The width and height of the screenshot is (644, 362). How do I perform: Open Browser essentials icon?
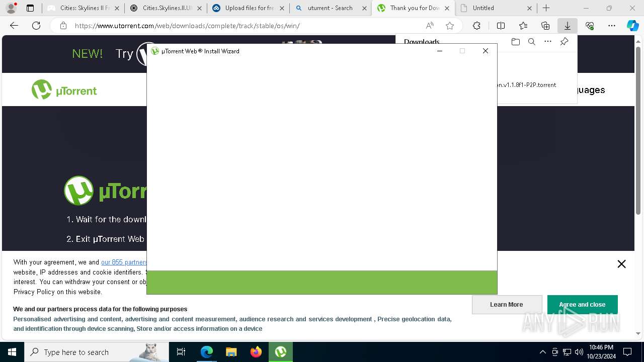click(590, 26)
